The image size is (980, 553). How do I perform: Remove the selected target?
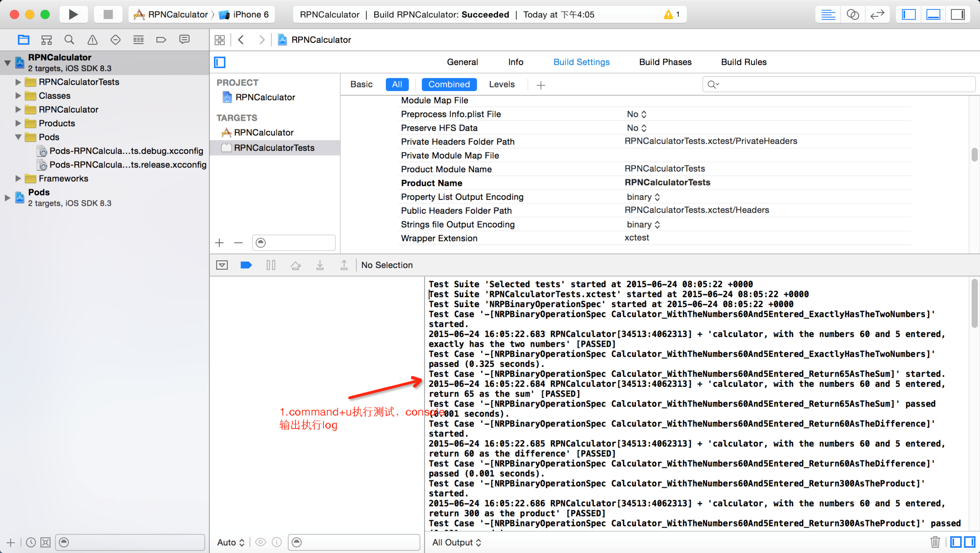pos(238,243)
